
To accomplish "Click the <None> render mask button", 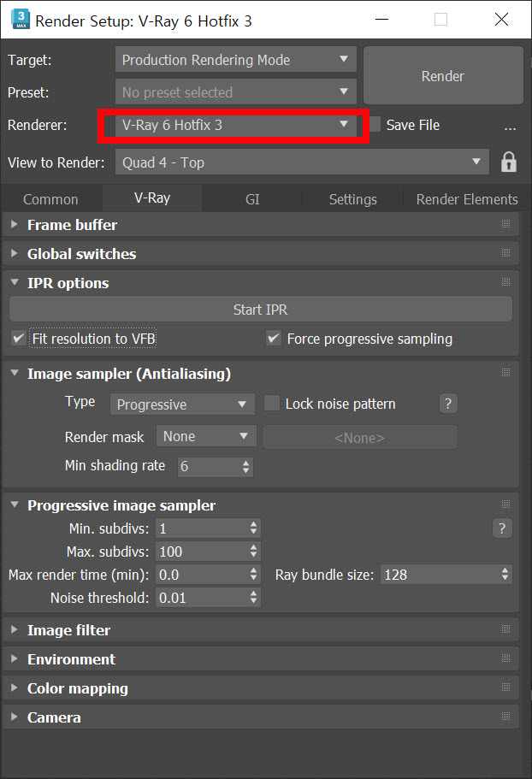I will (359, 437).
